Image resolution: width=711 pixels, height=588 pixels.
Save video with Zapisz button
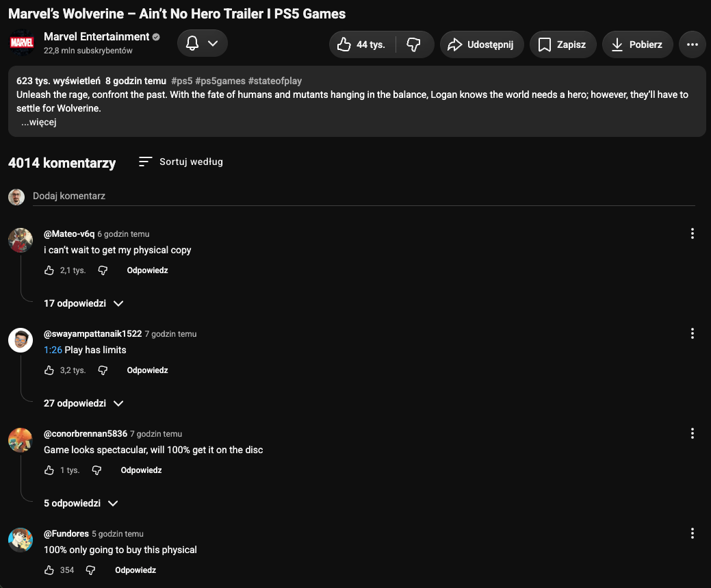(563, 44)
